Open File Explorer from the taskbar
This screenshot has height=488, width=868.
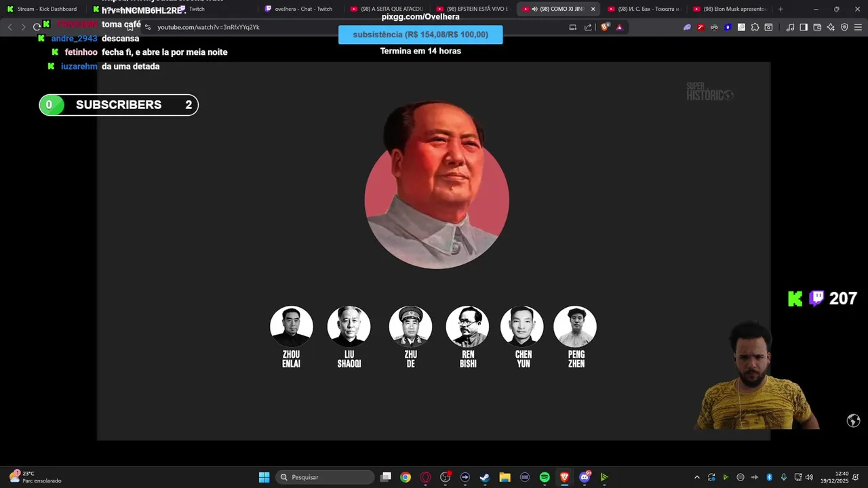click(505, 477)
